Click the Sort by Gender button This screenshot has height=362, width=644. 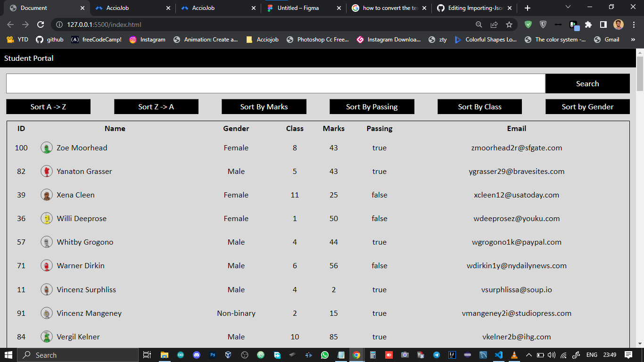pos(587,107)
